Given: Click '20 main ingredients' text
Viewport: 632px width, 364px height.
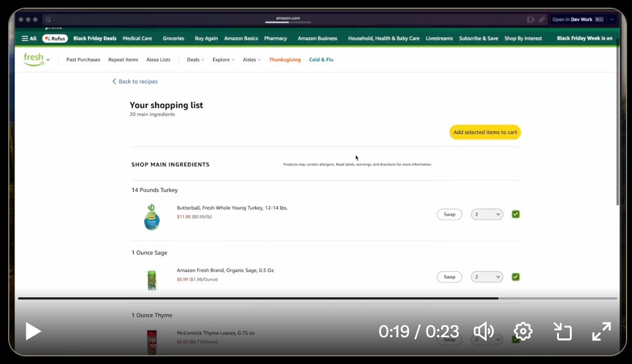Looking at the screenshot, I should point(153,114).
